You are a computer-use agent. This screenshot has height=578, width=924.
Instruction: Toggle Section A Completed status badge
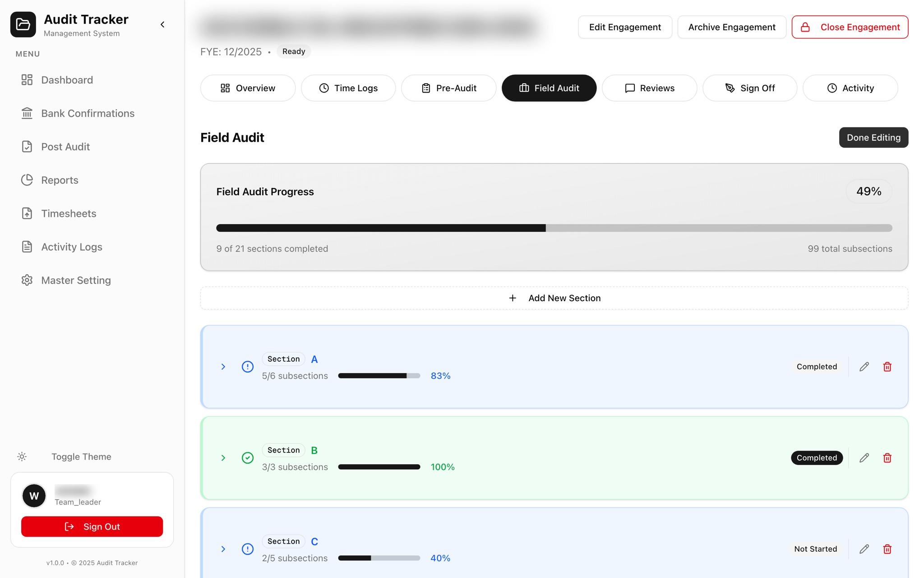tap(817, 367)
